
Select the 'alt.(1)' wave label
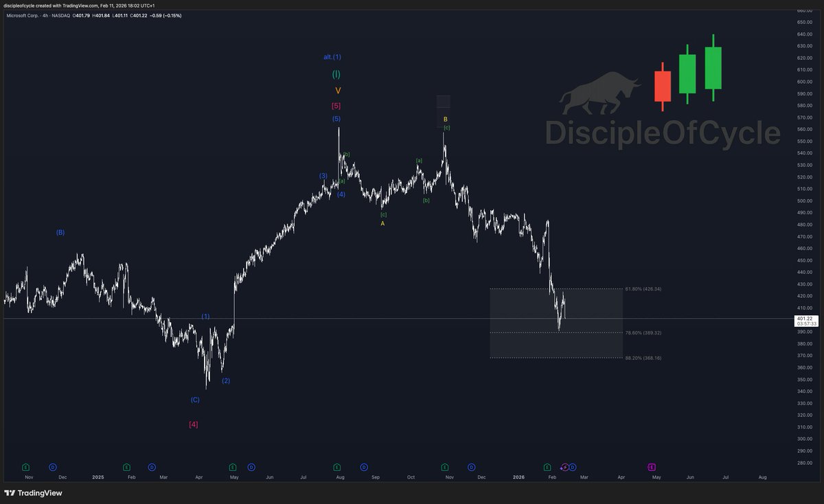coord(332,57)
